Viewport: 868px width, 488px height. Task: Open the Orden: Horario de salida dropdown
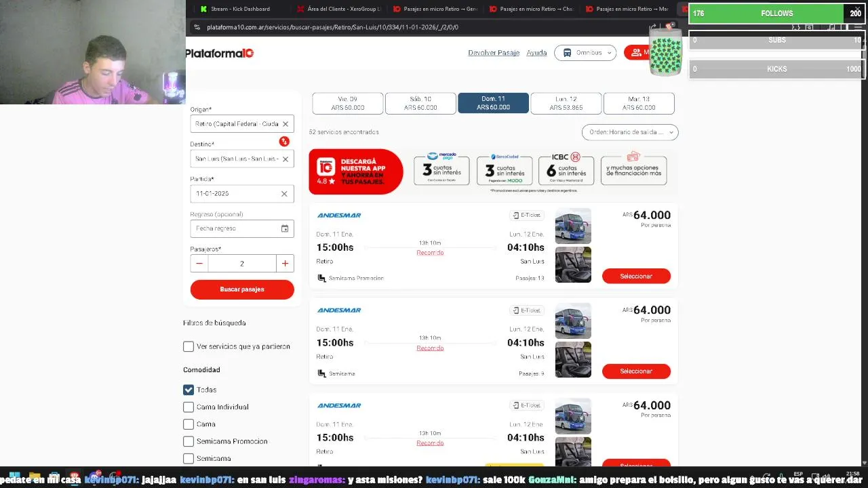(x=630, y=132)
